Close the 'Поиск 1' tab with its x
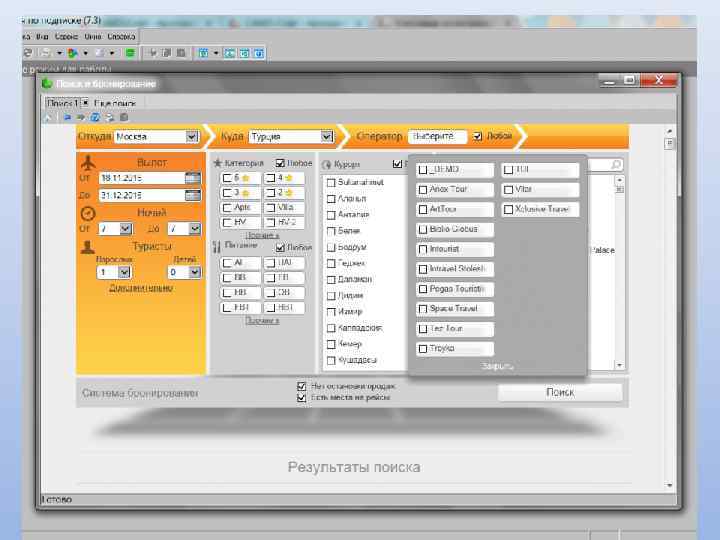 (x=85, y=103)
